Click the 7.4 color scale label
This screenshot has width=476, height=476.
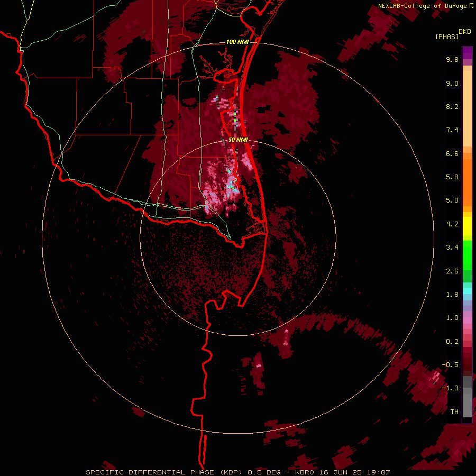(452, 130)
